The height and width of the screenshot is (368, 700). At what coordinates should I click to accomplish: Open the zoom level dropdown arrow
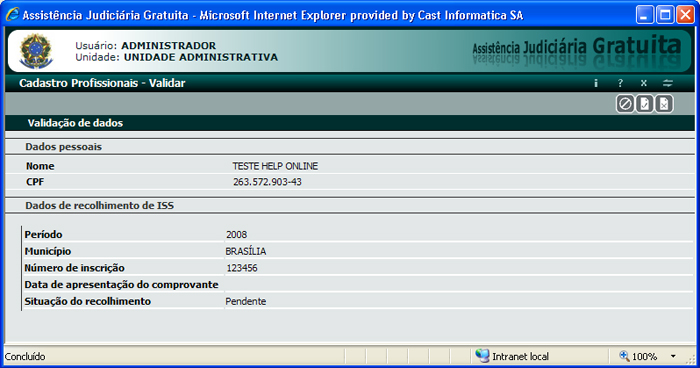point(673,356)
